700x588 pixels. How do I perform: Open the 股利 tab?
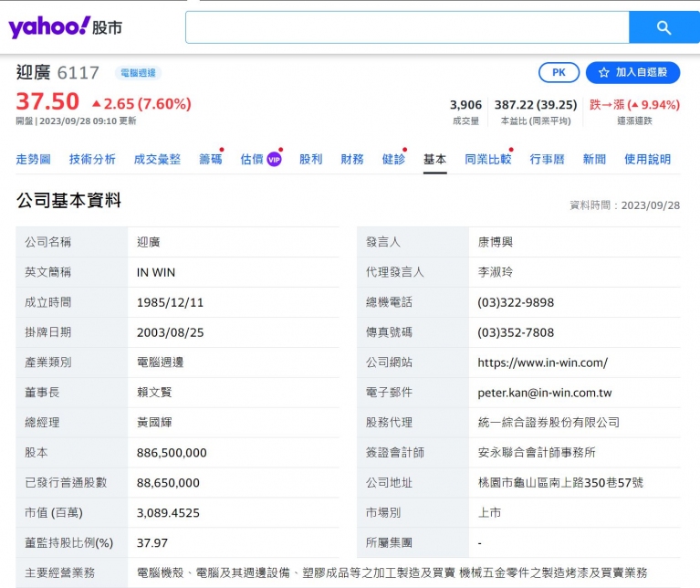click(x=310, y=160)
